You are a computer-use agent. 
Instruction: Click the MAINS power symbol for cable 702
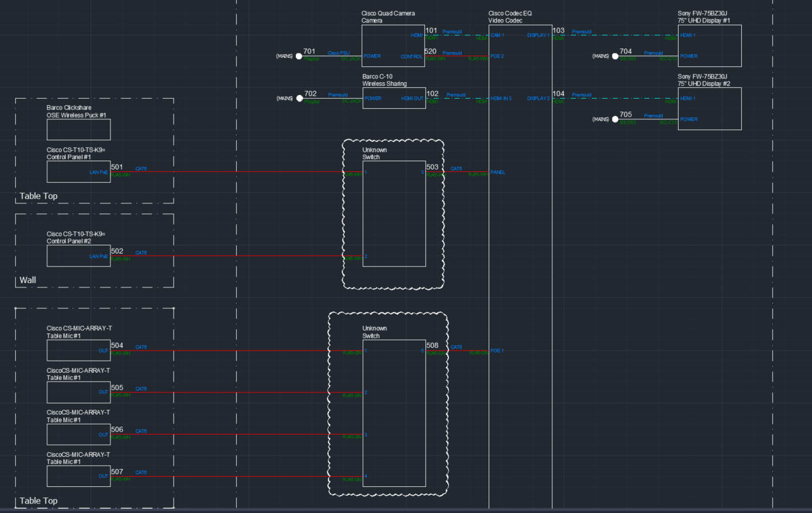(299, 98)
